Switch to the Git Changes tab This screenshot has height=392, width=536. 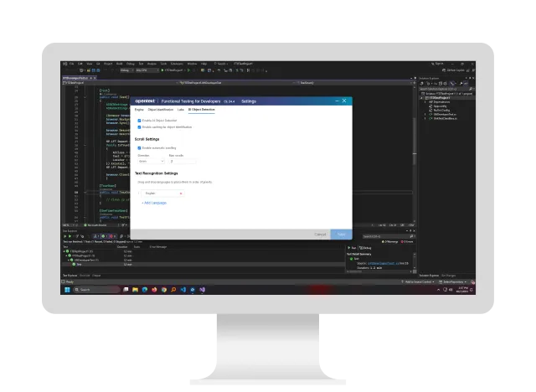click(449, 276)
